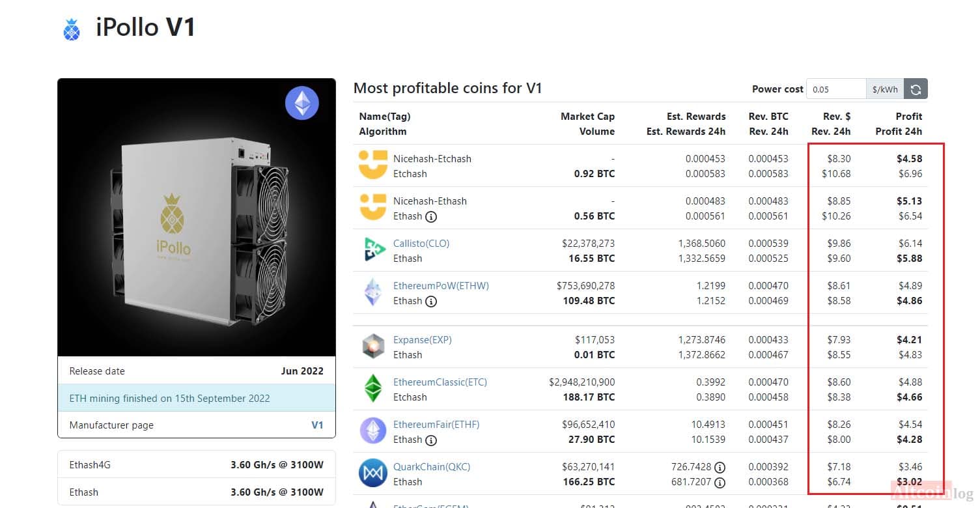
Task: Open the EthereumFair(ETHF) link
Action: 436,425
